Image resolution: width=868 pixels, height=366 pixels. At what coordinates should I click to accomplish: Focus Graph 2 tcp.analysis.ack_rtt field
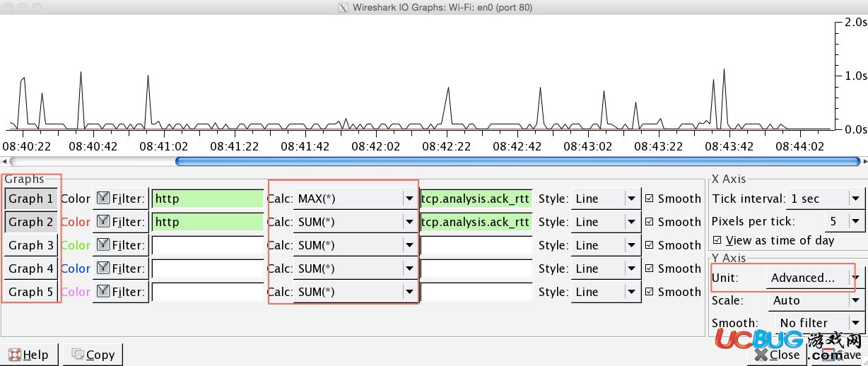point(476,222)
